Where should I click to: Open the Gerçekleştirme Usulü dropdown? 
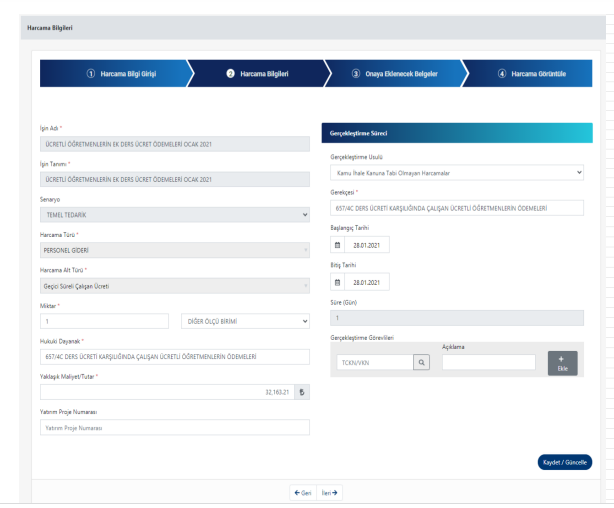click(457, 173)
